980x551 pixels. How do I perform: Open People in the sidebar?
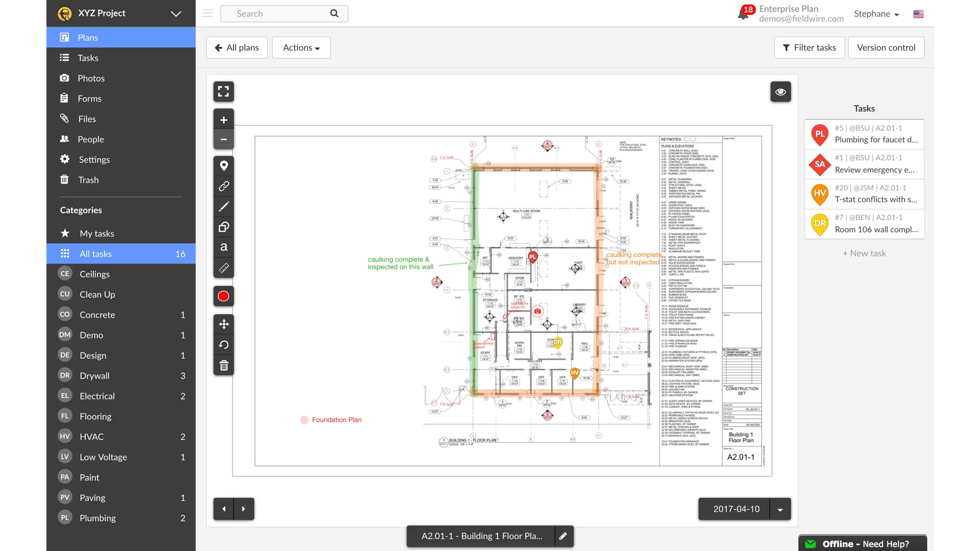(x=121, y=139)
